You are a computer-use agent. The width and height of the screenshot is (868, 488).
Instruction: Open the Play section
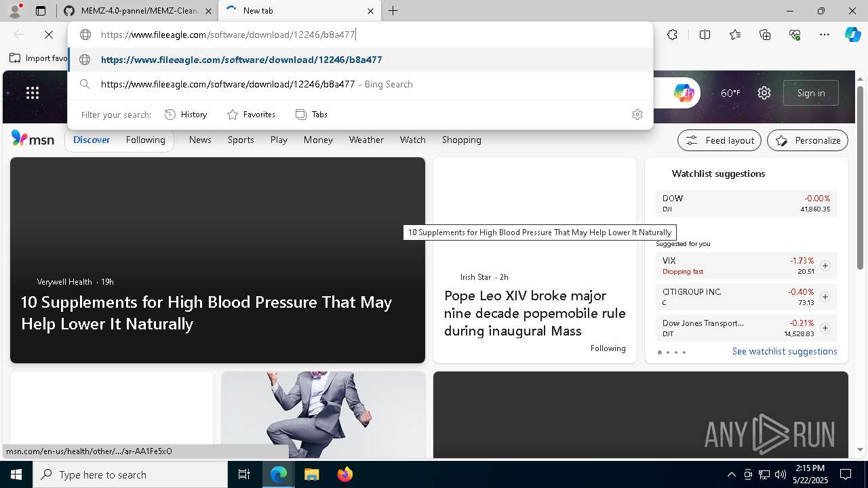279,140
